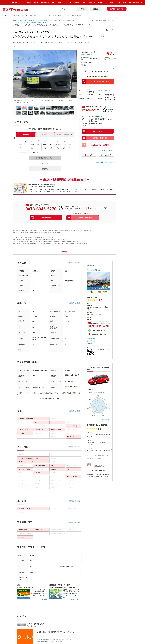The image size is (145, 644).
Task: Click the yen このクルマでローン仮審査 button
Action: point(97,145)
